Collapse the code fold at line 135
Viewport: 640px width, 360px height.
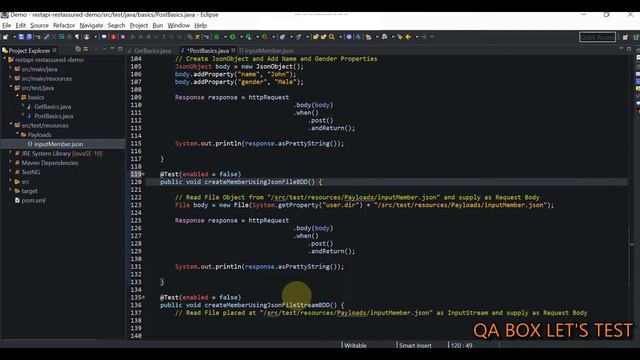click(x=143, y=297)
